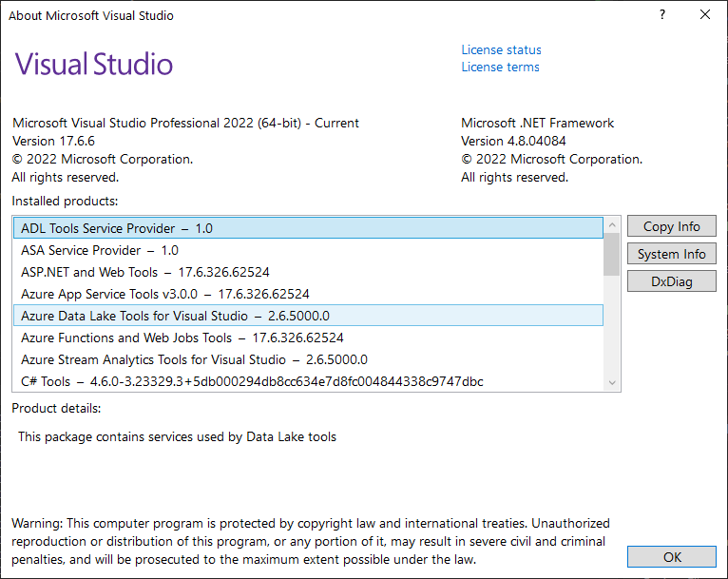The width and height of the screenshot is (728, 579).
Task: Select ADL Tools Service Provider row
Action: point(308,228)
